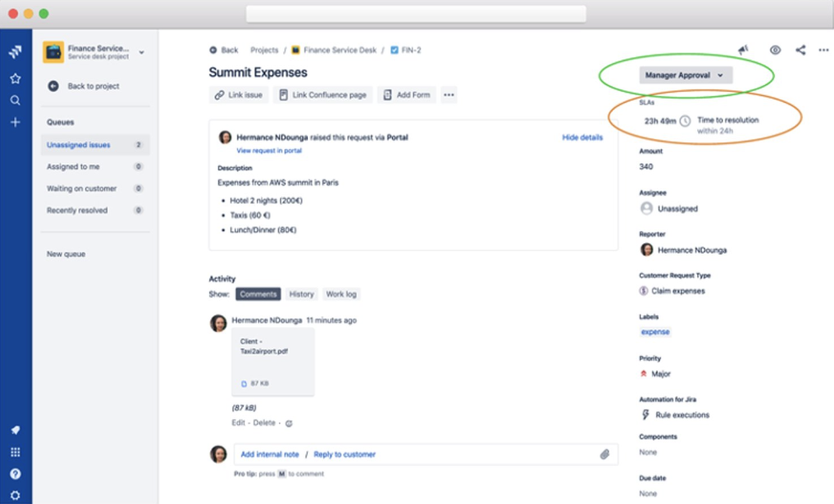
Task: Open starred items via the star icon
Action: coord(15,78)
